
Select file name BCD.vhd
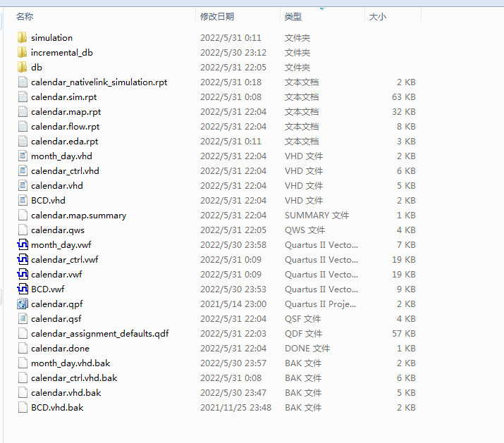pyautogui.click(x=48, y=201)
